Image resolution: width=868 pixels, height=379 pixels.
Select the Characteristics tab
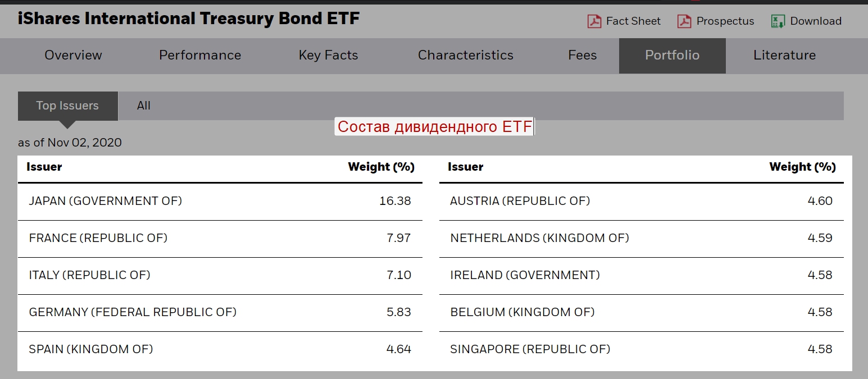pos(465,55)
